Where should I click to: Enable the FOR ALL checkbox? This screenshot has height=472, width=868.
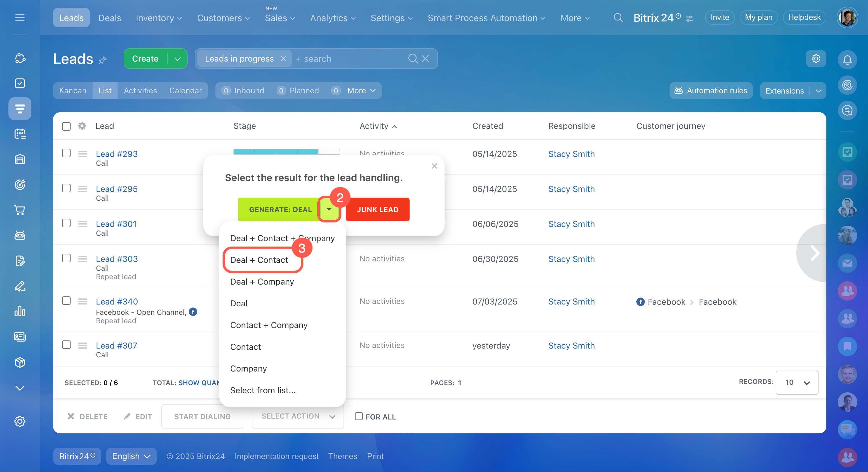(359, 416)
